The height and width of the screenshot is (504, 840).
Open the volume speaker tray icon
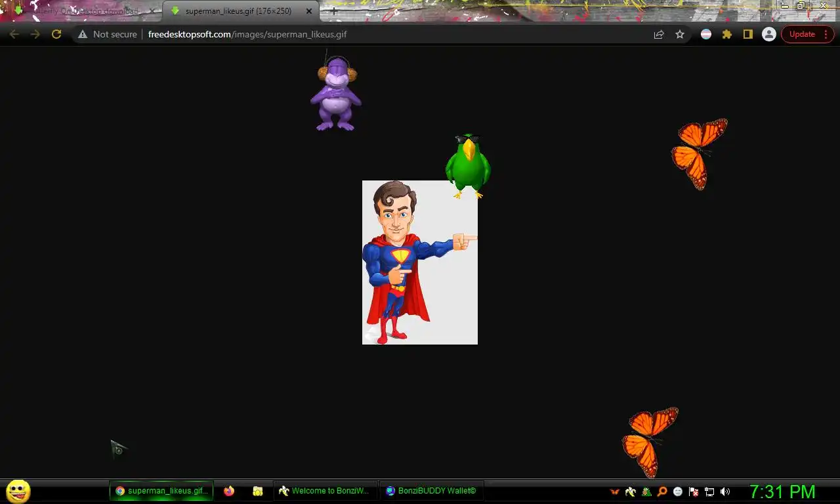[x=725, y=492]
